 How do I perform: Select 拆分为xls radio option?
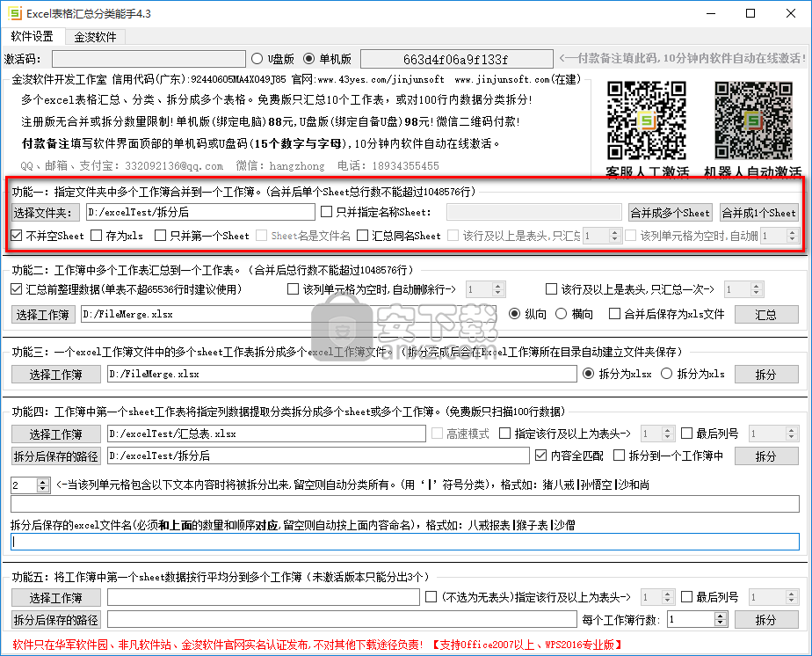pyautogui.click(x=692, y=374)
